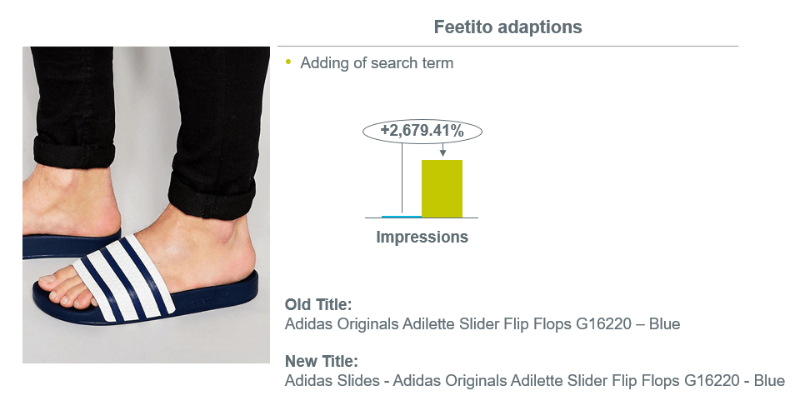Screen dimensions: 800x405
Task: Click the down arrow above the green bar
Action: [x=442, y=149]
